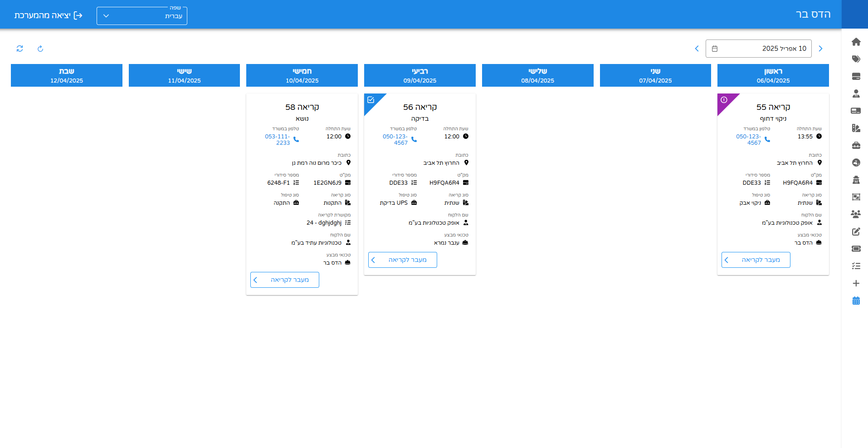Click serial number DDE33 on call 55
The image size is (868, 448).
click(x=752, y=183)
